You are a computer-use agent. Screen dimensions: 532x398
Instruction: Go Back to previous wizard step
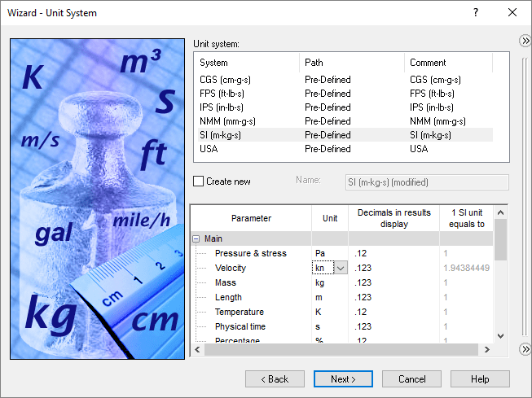pos(275,379)
